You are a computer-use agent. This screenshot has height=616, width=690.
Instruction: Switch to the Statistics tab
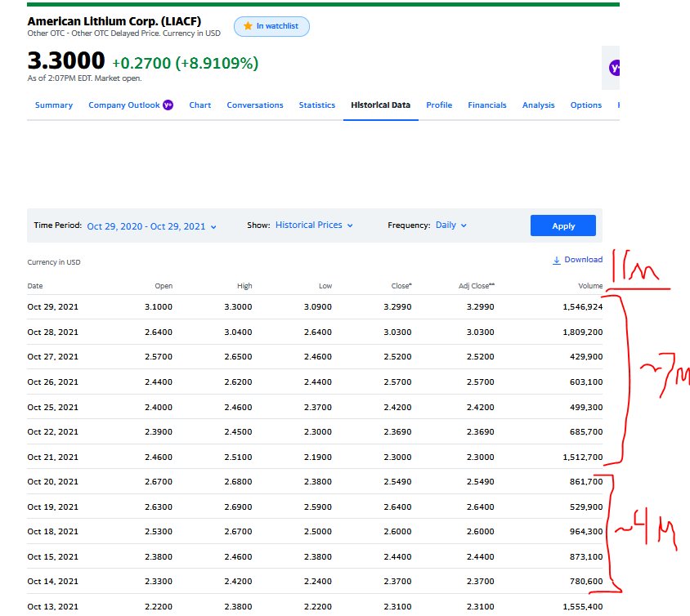(317, 105)
